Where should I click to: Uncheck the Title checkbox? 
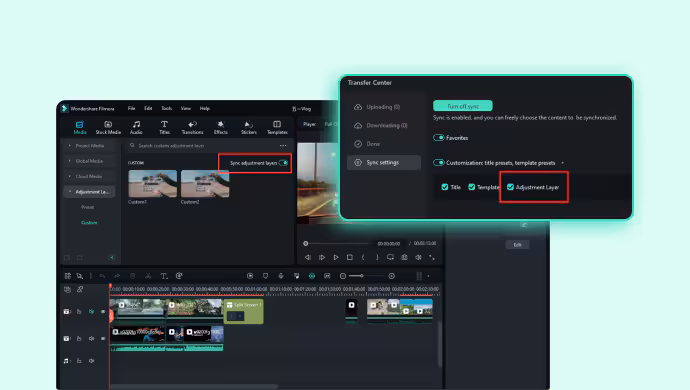point(445,187)
